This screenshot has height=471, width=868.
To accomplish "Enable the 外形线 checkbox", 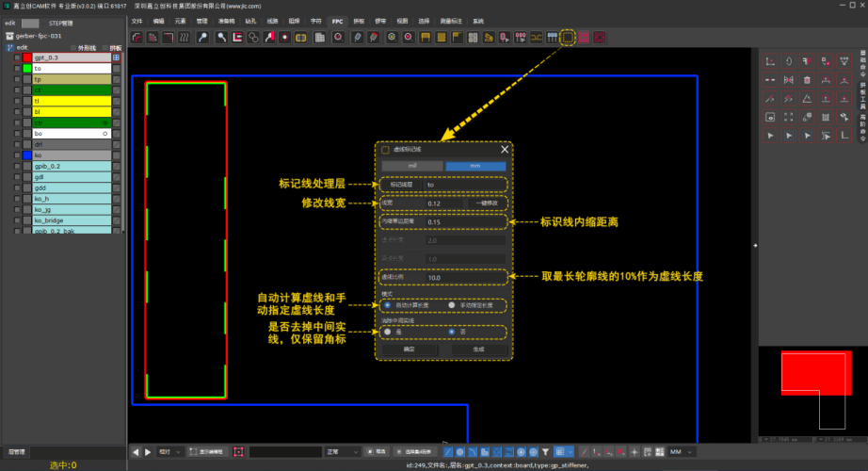I will pyautogui.click(x=73, y=48).
